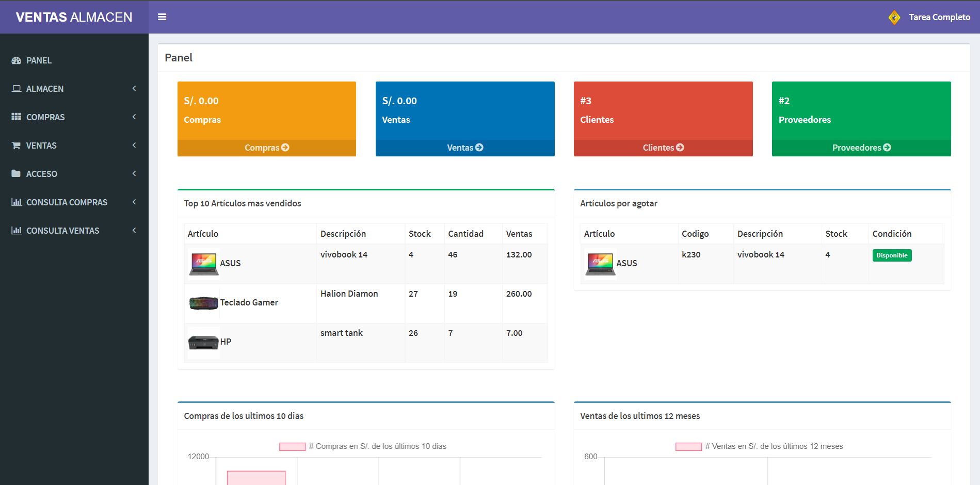This screenshot has width=980, height=485.
Task: Click arrow icon in Compras card footer
Action: [285, 148]
